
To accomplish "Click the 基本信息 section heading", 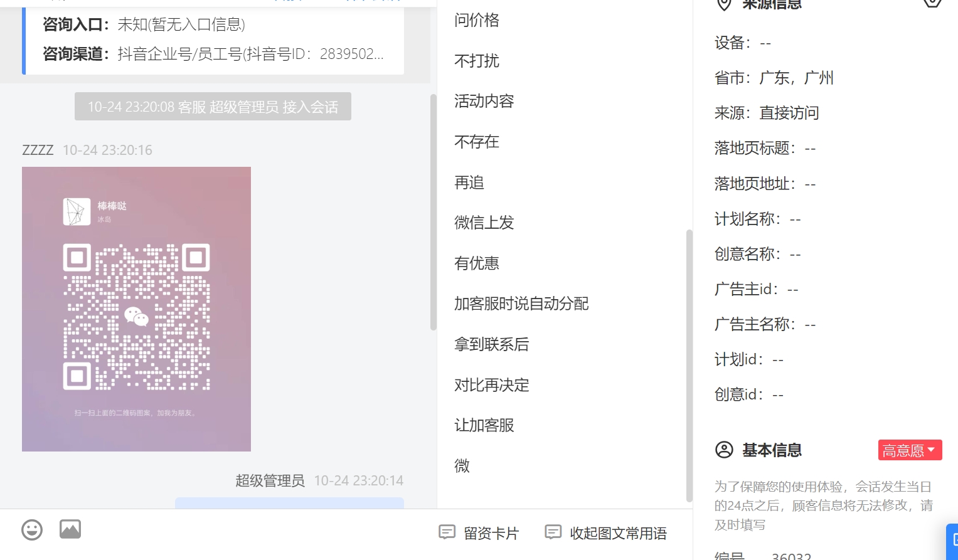I will [772, 450].
